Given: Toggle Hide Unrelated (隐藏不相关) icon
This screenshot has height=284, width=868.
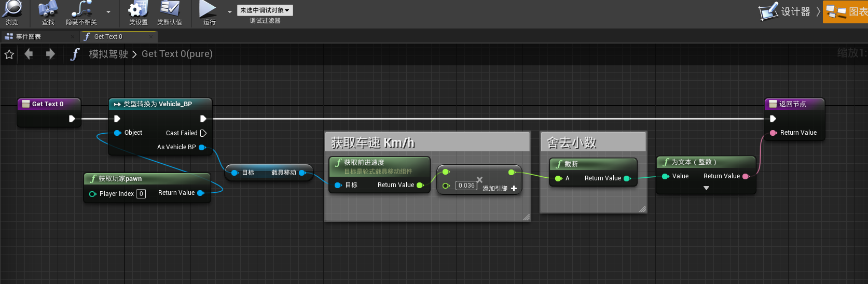Looking at the screenshot, I should [81, 8].
